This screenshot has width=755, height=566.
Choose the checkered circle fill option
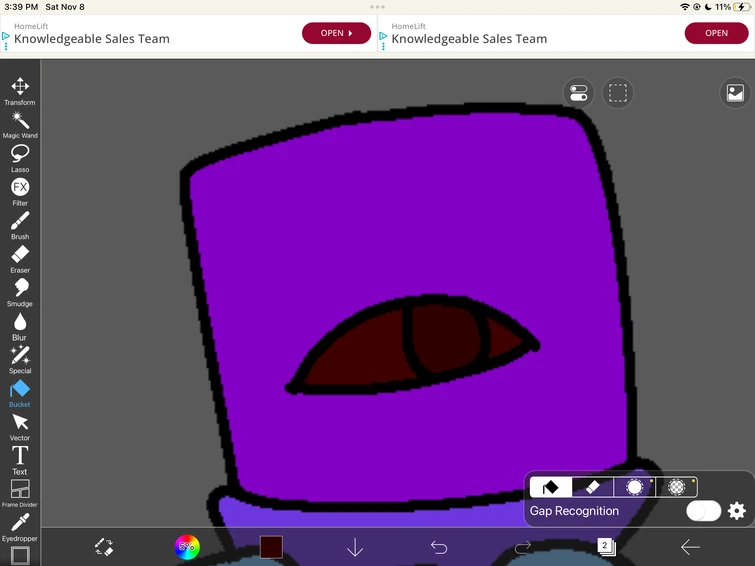tap(677, 487)
